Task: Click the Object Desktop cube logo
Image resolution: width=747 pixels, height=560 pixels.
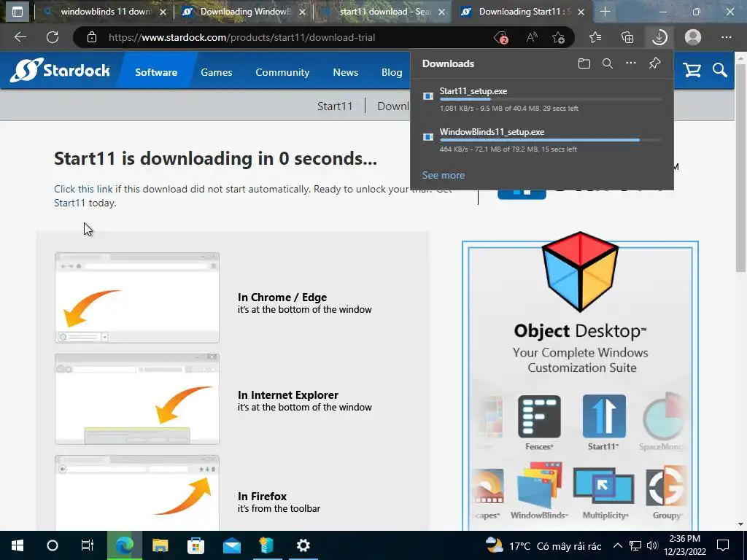Action: pyautogui.click(x=580, y=271)
